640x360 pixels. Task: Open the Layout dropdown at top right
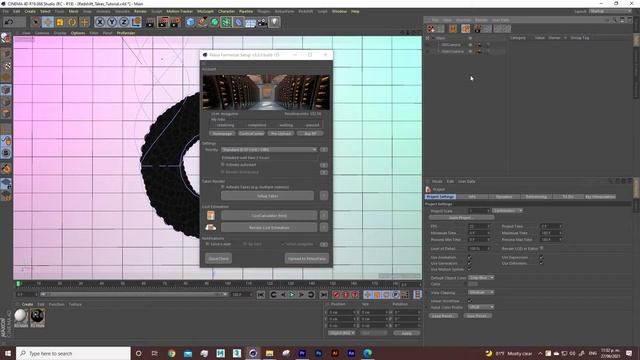coord(610,11)
